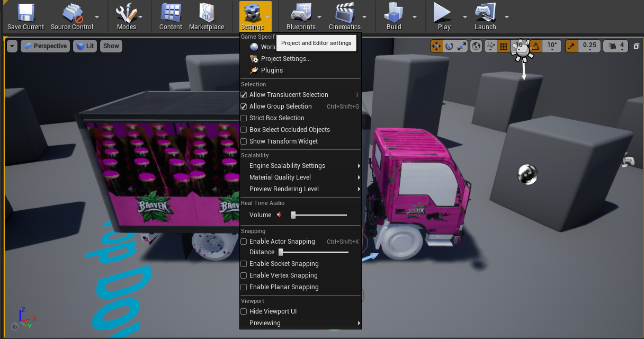Click the Lit view mode button
644x339 pixels.
(x=85, y=46)
